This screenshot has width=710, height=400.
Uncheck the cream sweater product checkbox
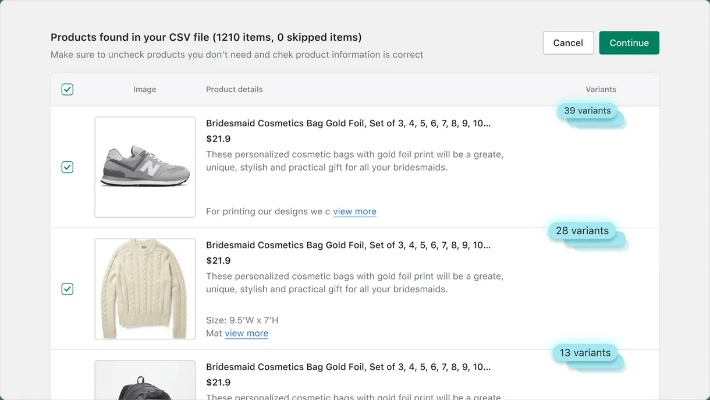point(67,289)
